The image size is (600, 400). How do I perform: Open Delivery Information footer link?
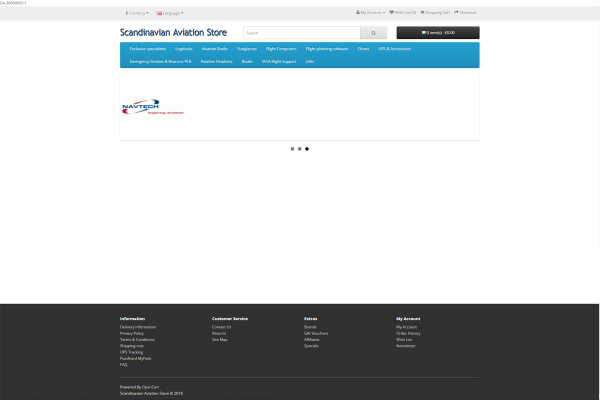click(138, 327)
